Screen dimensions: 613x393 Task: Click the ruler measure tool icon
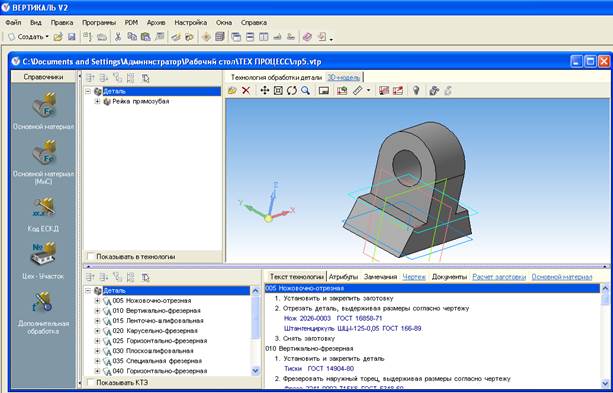pos(358,91)
